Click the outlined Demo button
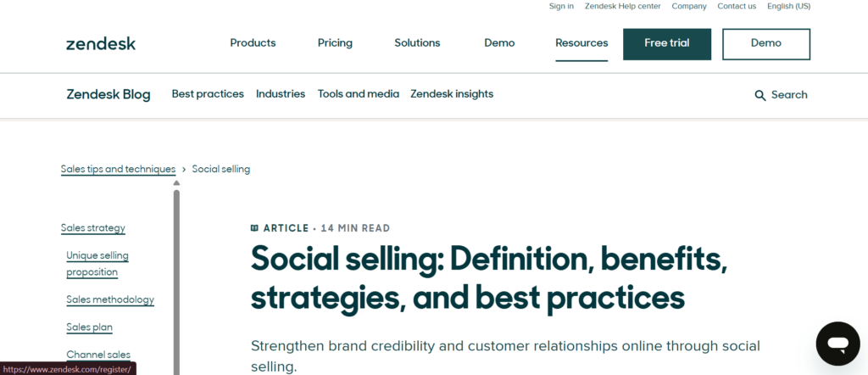Image resolution: width=868 pixels, height=375 pixels. [766, 44]
